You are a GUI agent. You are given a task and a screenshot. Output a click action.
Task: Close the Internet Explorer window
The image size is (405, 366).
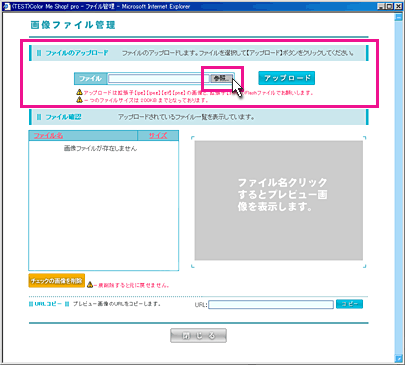tap(398, 6)
